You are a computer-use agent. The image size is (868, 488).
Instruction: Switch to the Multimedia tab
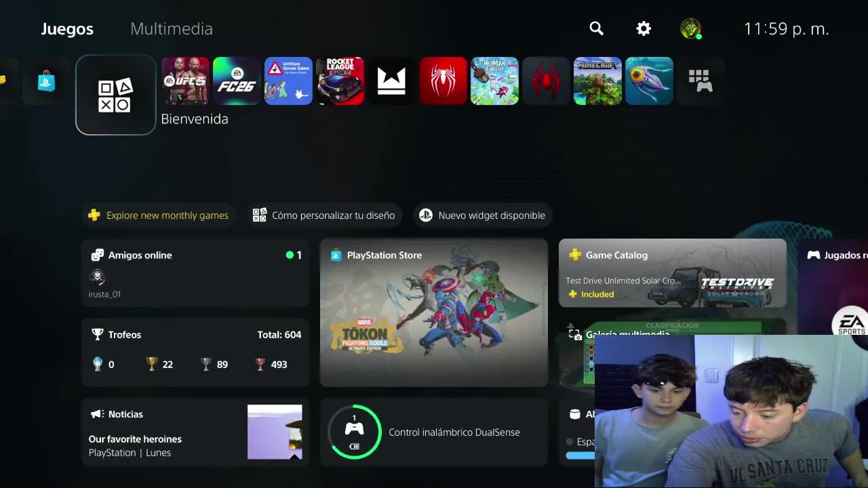[x=172, y=28]
